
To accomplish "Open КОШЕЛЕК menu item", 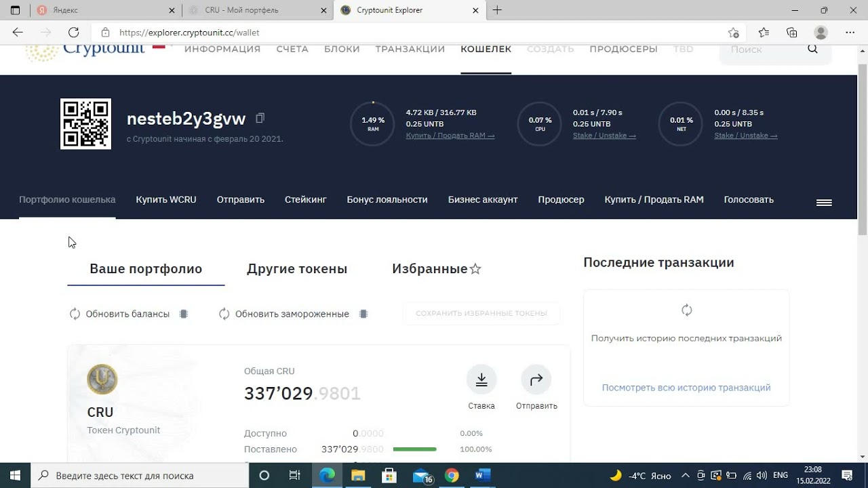I will pos(486,49).
